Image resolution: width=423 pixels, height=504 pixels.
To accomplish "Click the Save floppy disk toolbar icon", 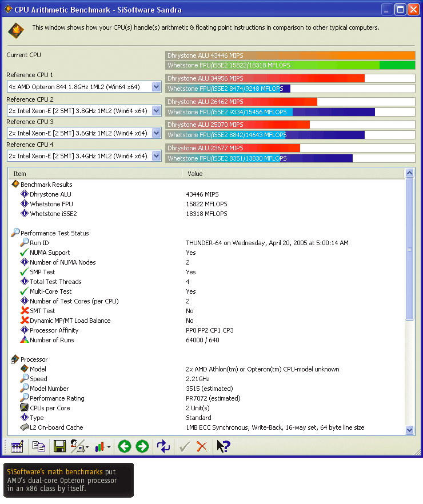I will coord(59,446).
